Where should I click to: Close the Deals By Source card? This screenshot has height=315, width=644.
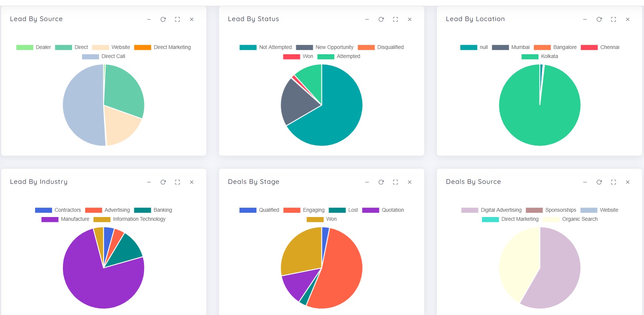[x=628, y=182]
